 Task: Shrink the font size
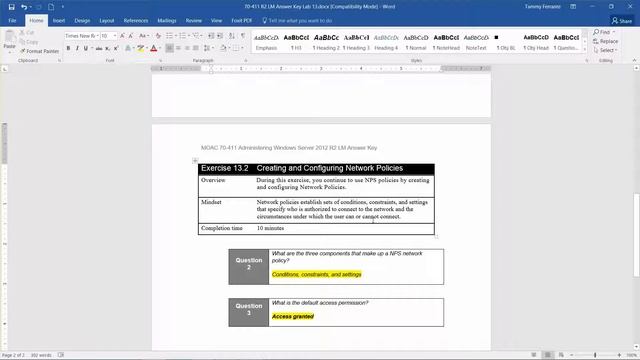pyautogui.click(x=131, y=36)
